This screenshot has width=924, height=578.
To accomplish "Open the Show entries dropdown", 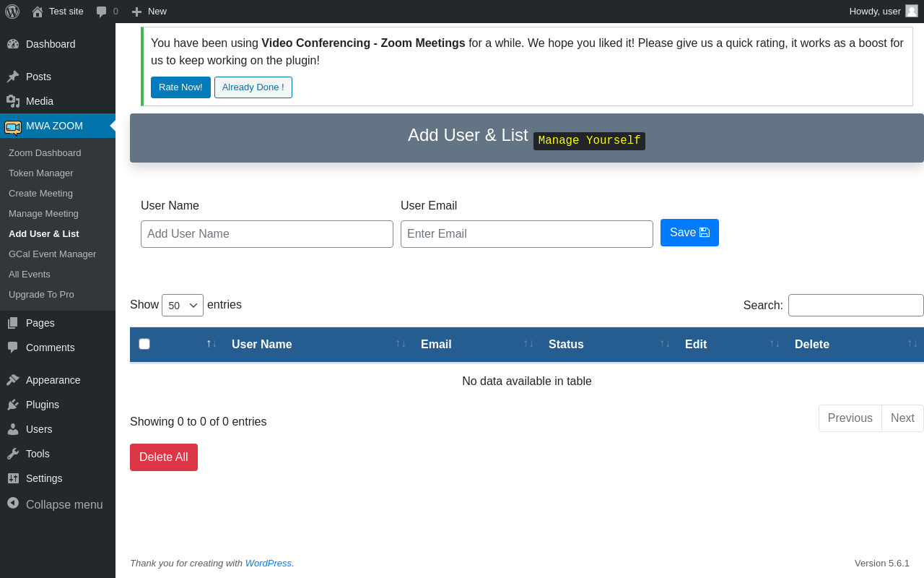I will [x=183, y=306].
